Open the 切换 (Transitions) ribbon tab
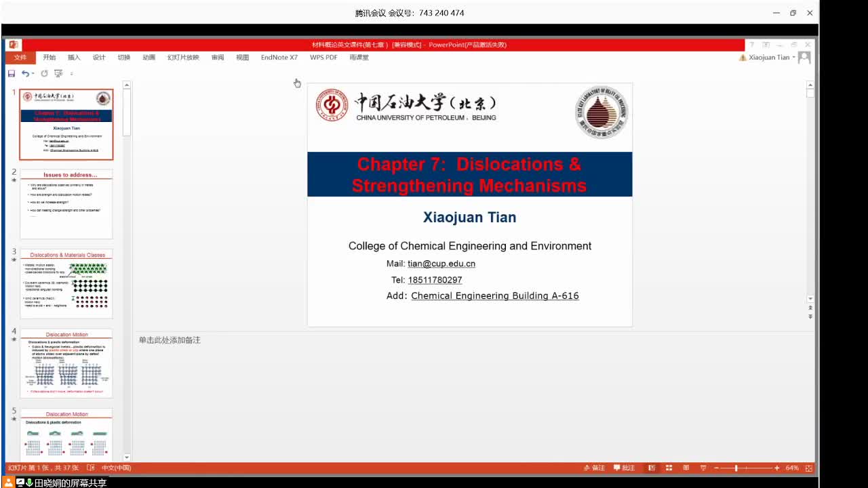This screenshot has height=488, width=868. coord(124,58)
